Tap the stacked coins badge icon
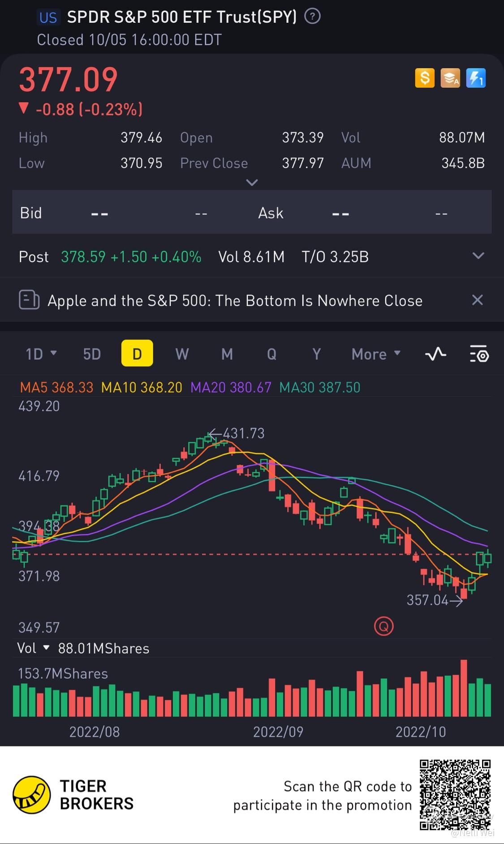The height and width of the screenshot is (844, 504). pyautogui.click(x=450, y=78)
